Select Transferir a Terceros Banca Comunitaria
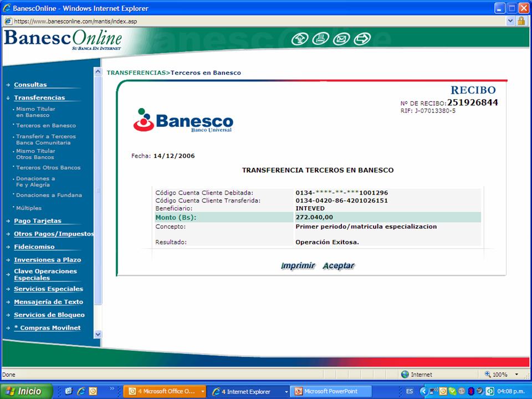This screenshot has height=399, width=532. click(x=46, y=140)
